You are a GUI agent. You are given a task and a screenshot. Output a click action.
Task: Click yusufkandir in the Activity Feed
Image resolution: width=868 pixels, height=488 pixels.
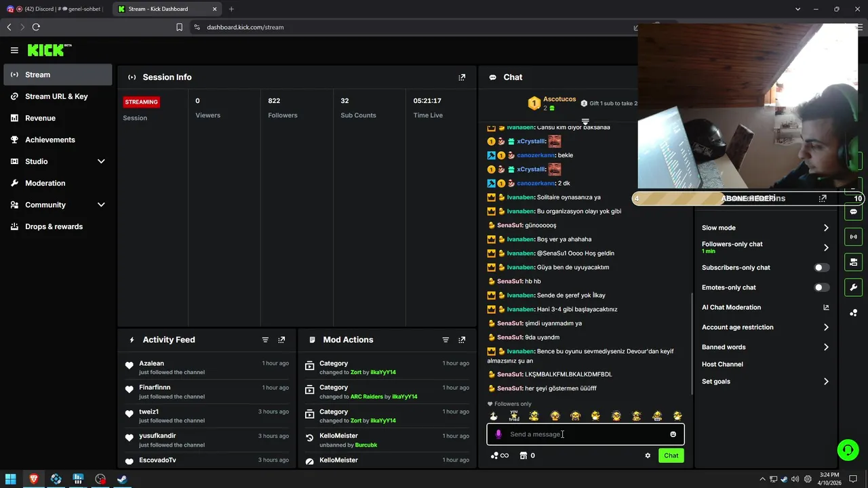pyautogui.click(x=157, y=436)
